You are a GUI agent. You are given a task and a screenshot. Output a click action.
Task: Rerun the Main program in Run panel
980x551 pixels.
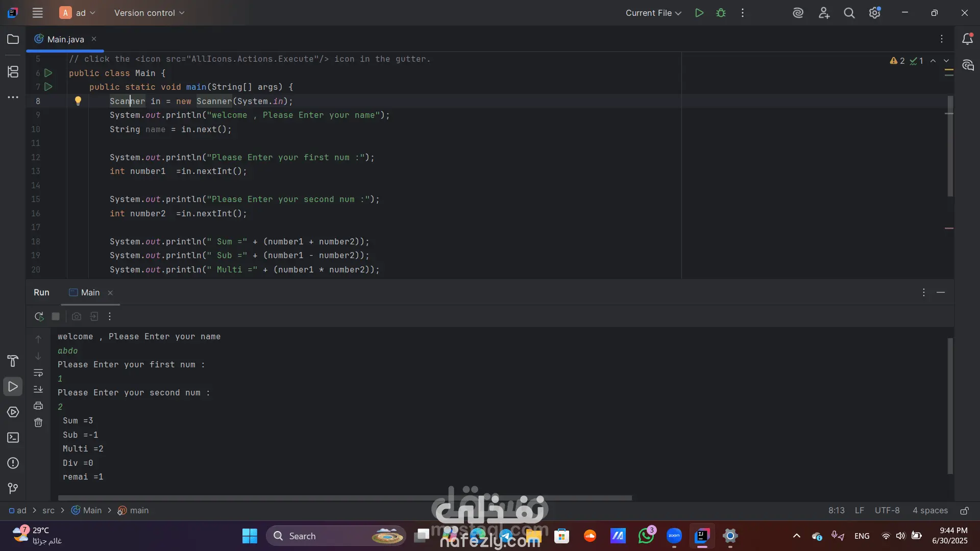[39, 316]
